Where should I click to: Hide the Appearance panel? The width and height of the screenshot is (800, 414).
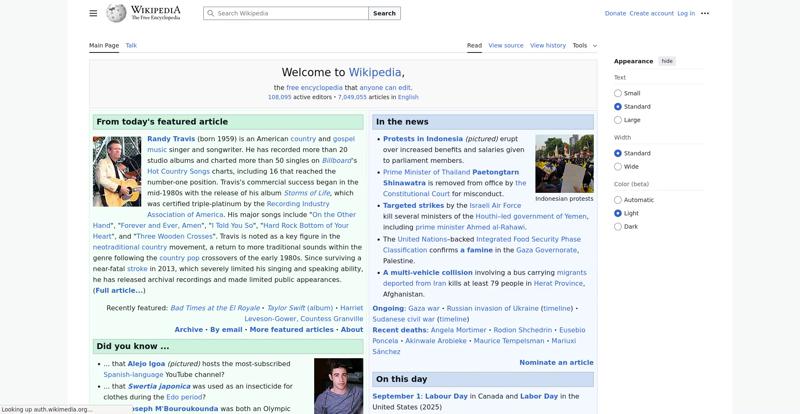tap(667, 61)
